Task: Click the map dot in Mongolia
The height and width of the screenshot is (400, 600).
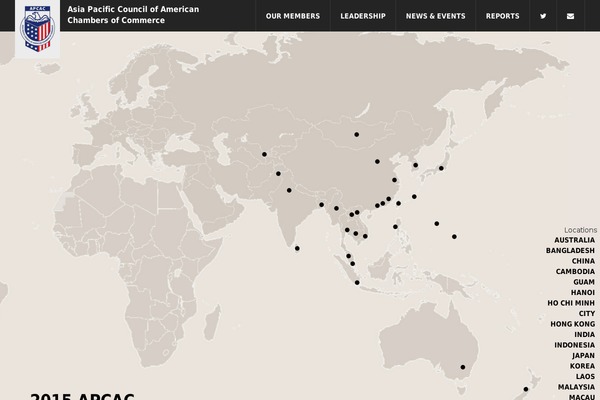Action: [357, 134]
